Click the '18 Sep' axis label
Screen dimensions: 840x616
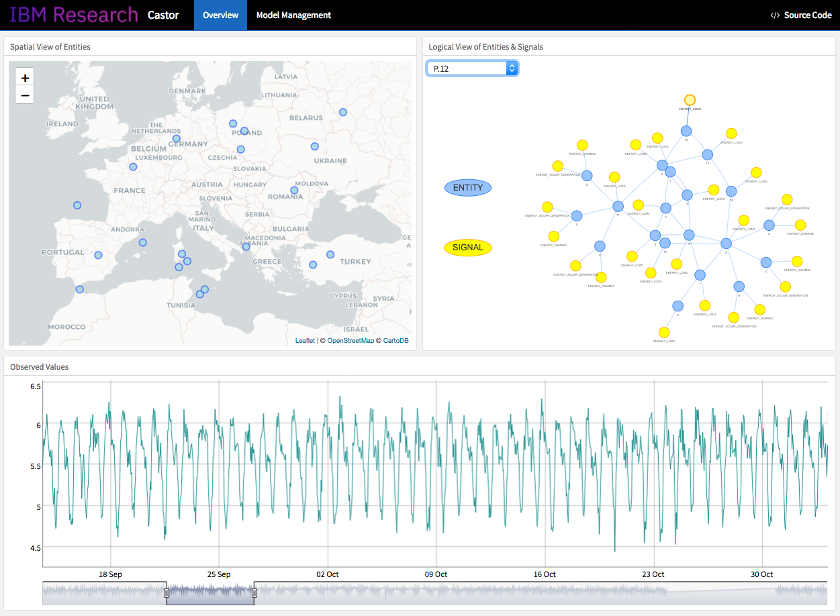tap(111, 574)
